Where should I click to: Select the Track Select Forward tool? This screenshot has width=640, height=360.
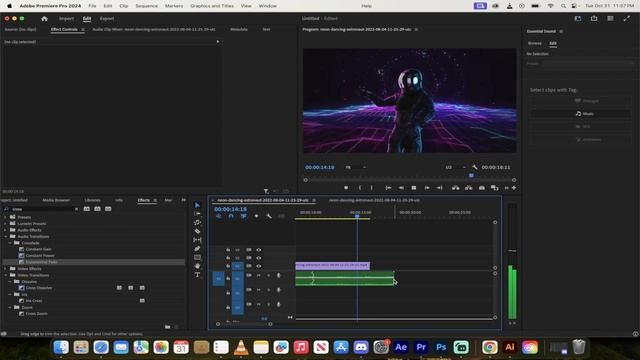tap(198, 213)
